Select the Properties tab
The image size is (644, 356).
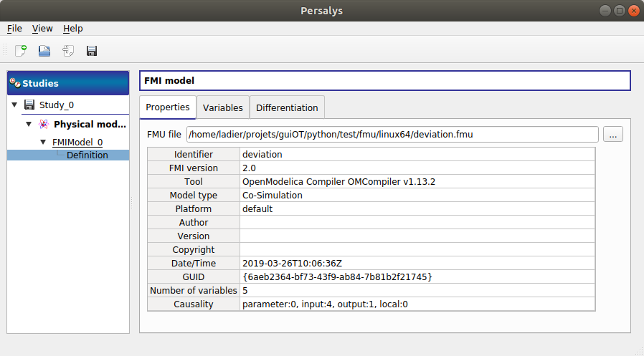167,107
